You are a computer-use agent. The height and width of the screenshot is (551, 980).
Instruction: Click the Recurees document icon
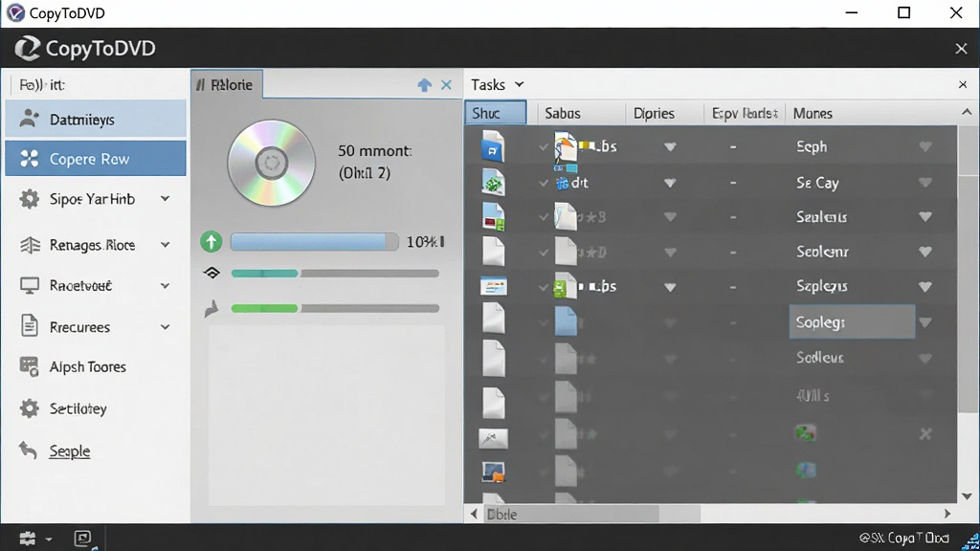pyautogui.click(x=30, y=326)
